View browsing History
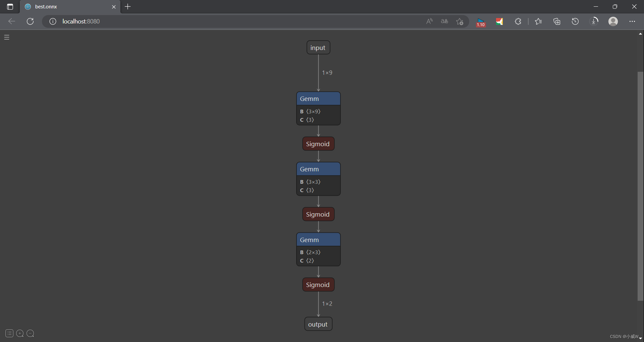 pos(575,21)
